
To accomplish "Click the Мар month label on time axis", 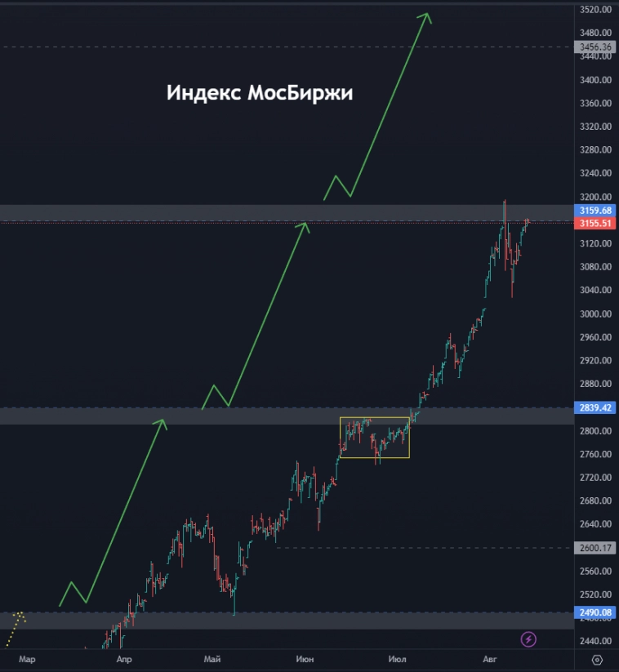I will point(27,659).
